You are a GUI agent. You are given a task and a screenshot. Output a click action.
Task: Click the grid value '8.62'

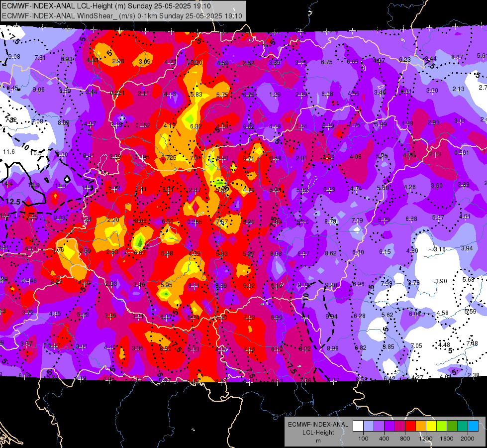331,253
